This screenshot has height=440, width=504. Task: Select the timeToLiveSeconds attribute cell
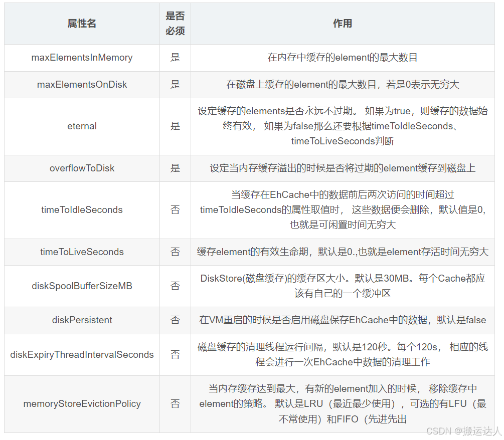pyautogui.click(x=82, y=252)
